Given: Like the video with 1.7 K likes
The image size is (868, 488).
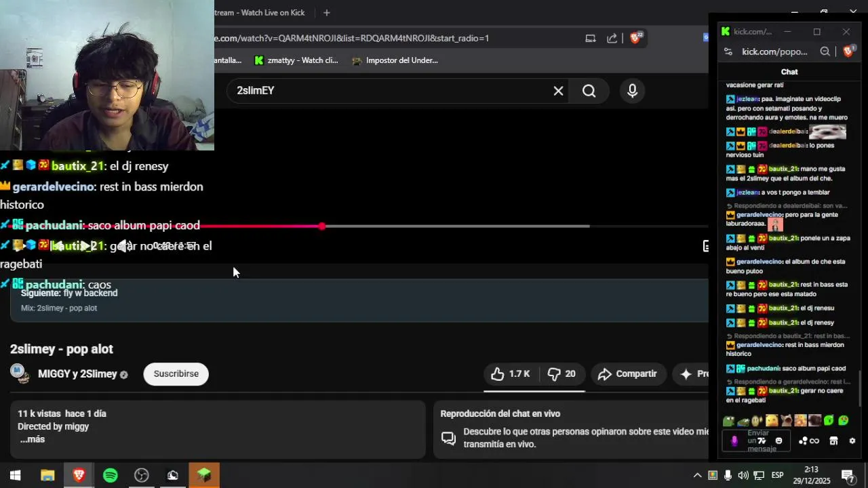Looking at the screenshot, I should (511, 374).
